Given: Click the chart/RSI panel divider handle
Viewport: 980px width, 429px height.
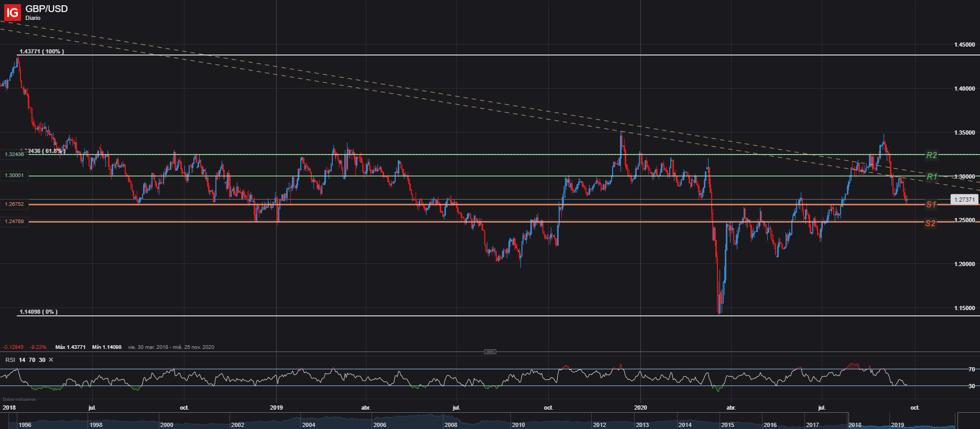Looking at the screenshot, I should coord(490,351).
